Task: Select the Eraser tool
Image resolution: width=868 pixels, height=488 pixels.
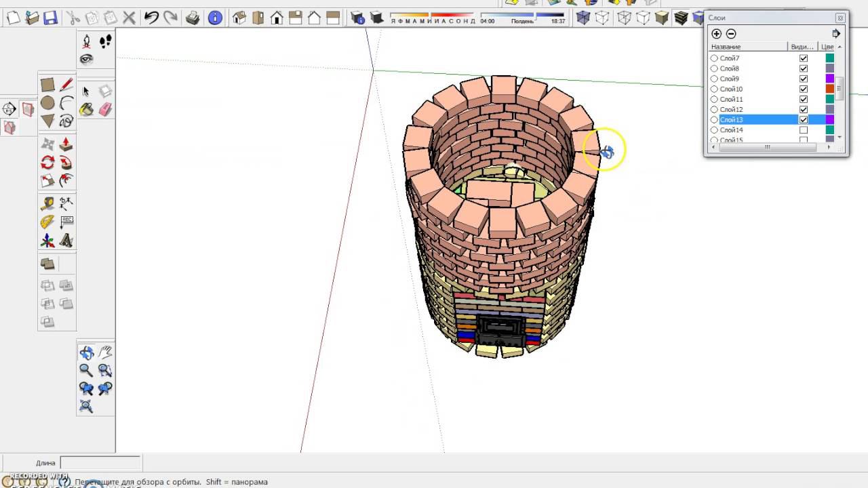Action: [x=105, y=109]
